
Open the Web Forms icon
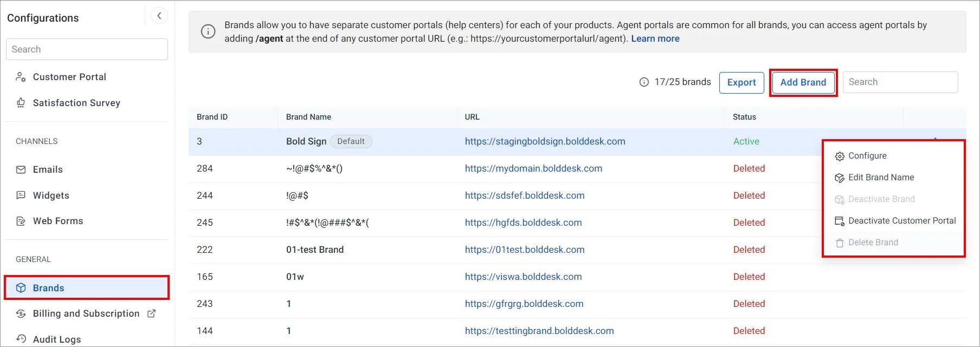click(21, 221)
